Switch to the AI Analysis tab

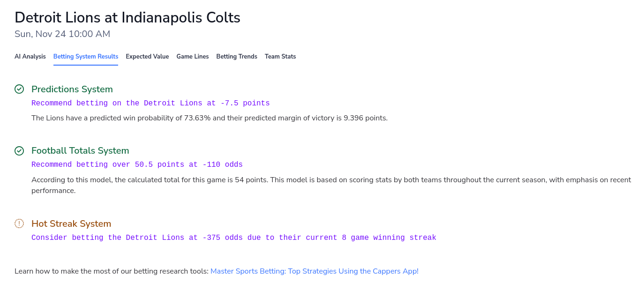[x=30, y=56]
